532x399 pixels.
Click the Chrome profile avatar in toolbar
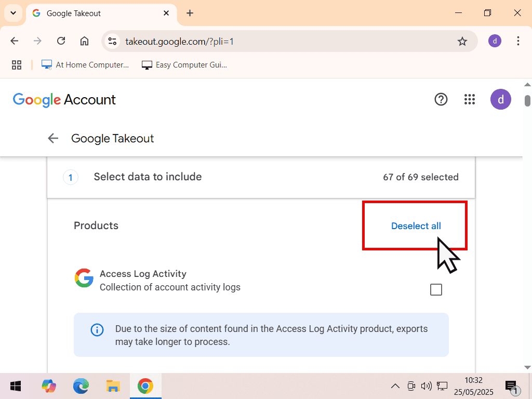pos(495,41)
